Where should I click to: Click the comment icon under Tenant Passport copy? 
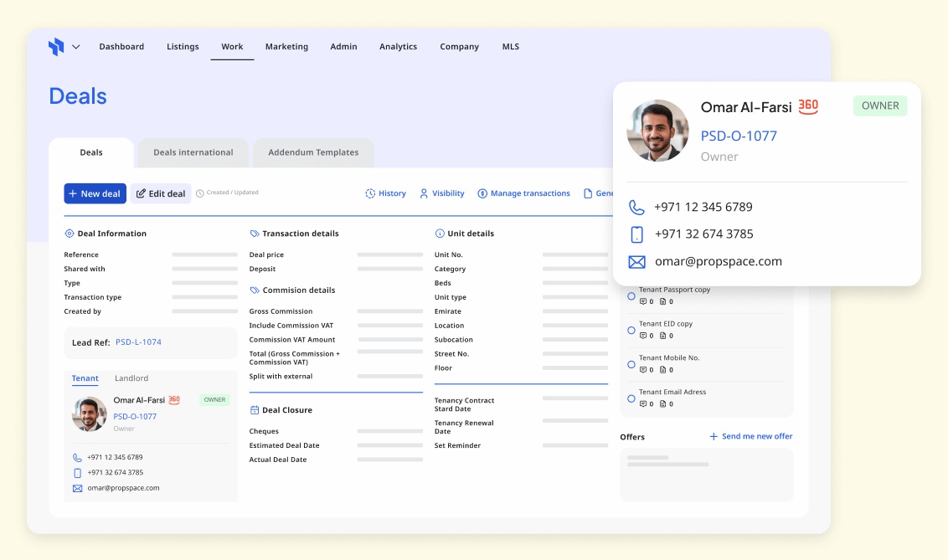(643, 301)
